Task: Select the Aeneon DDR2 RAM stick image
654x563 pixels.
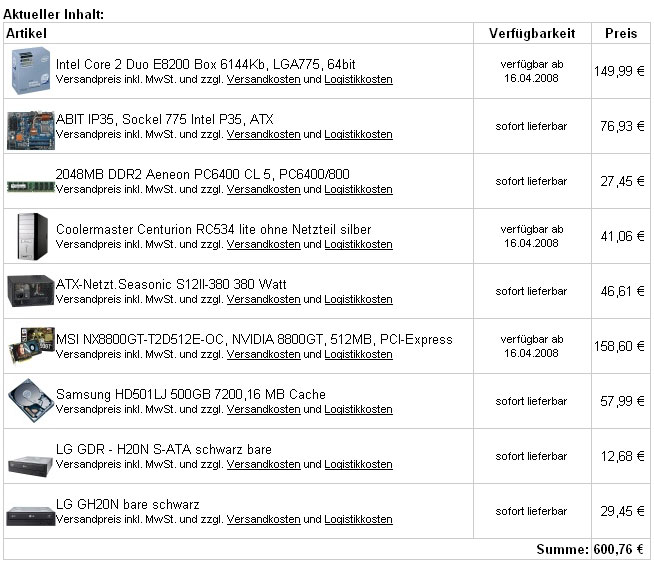Action: 31,186
